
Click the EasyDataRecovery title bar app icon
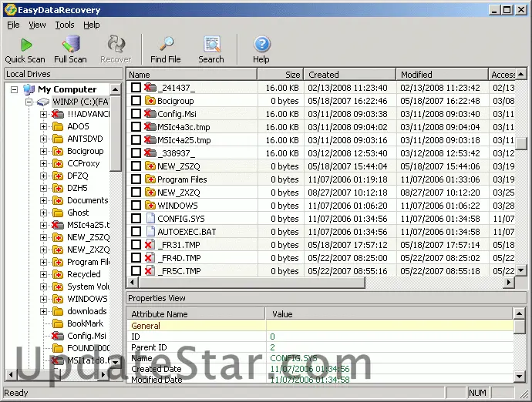(x=10, y=10)
